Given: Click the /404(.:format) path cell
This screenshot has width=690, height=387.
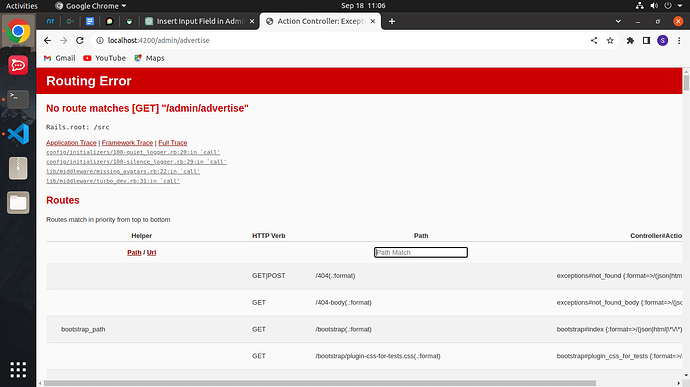Looking at the screenshot, I should [x=335, y=276].
